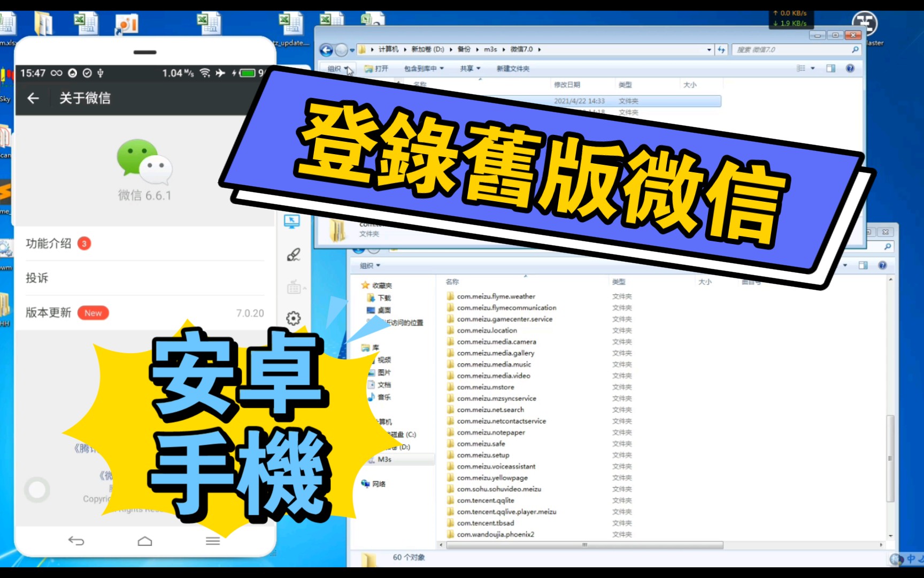Viewport: 924px width, 578px height.
Task: Open 投诉 entry in WeChat
Action: (144, 278)
